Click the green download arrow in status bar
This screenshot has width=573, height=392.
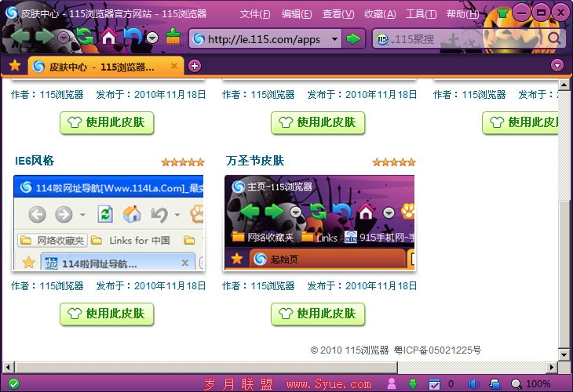click(x=413, y=383)
